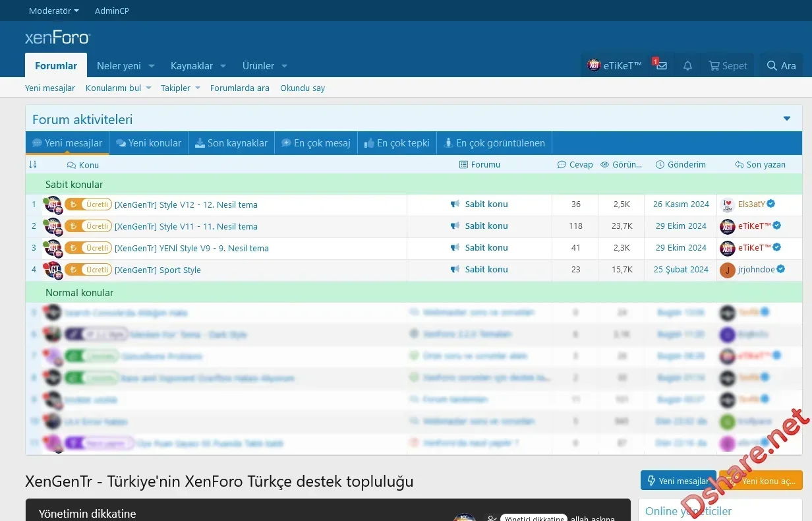The height and width of the screenshot is (521, 812).
Task: Switch to the Yeni konular tab
Action: 148,142
